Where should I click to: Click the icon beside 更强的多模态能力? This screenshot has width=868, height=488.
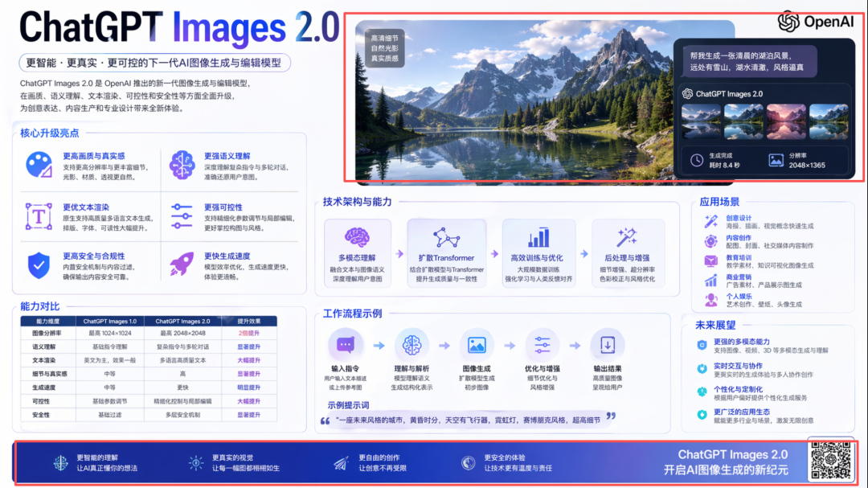(x=702, y=345)
